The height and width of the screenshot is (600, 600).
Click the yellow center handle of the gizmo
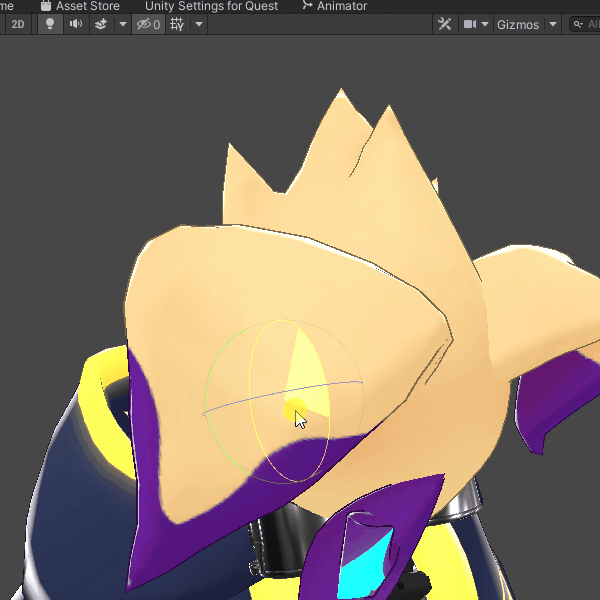pyautogui.click(x=294, y=409)
